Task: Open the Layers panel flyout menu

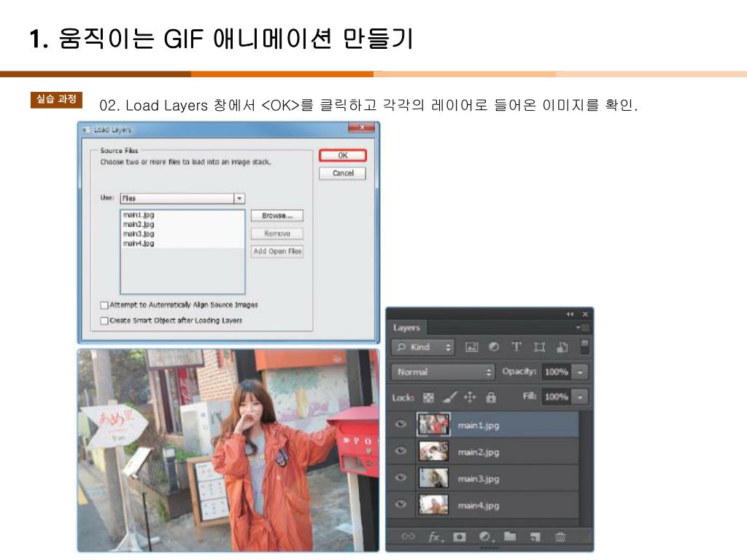Action: point(582,327)
